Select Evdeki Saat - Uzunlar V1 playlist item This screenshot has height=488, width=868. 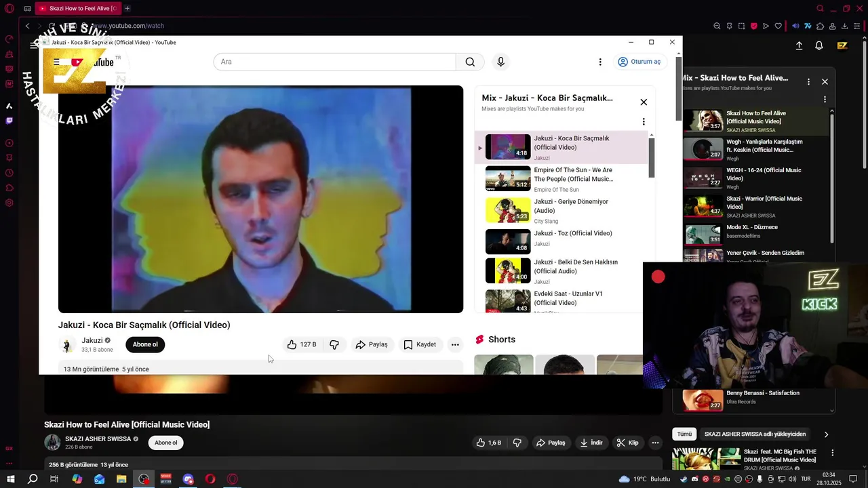561,301
